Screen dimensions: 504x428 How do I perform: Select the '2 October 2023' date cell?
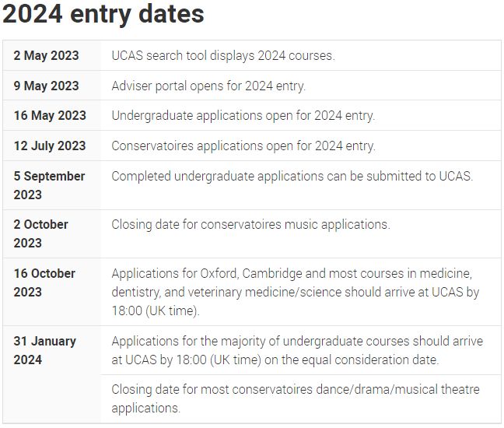coord(52,233)
